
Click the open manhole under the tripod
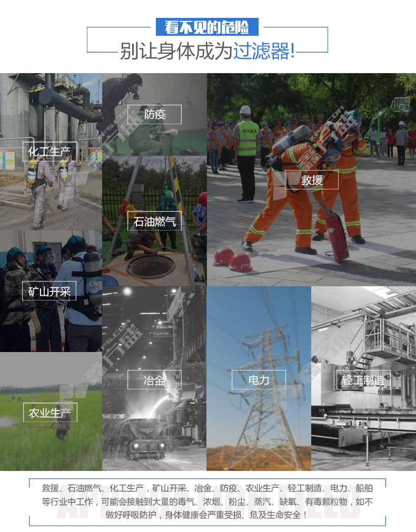tap(150, 266)
